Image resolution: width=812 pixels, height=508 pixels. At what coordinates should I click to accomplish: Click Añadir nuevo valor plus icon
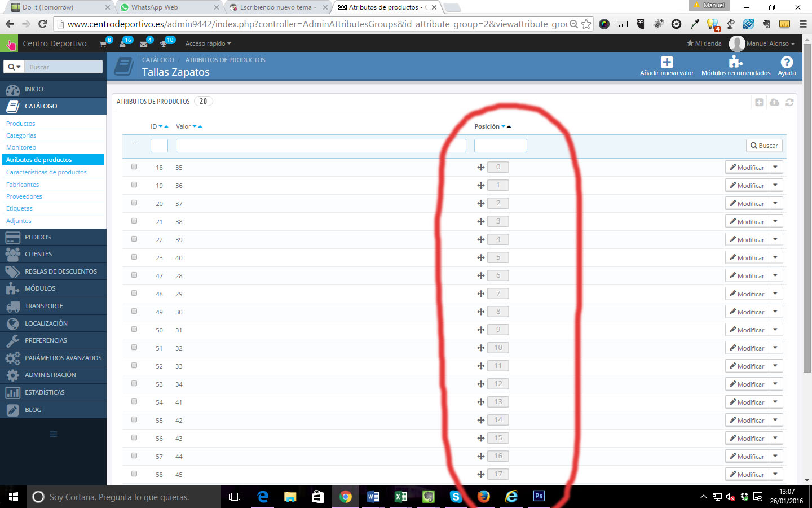[x=667, y=62]
